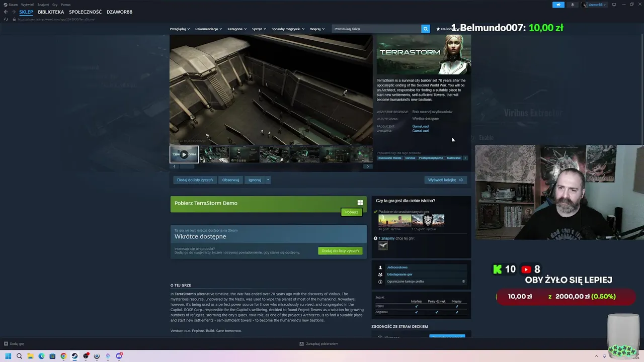This screenshot has width=644, height=362.
Task: Expand the Rekomendacje dropdown
Action: coord(208,29)
